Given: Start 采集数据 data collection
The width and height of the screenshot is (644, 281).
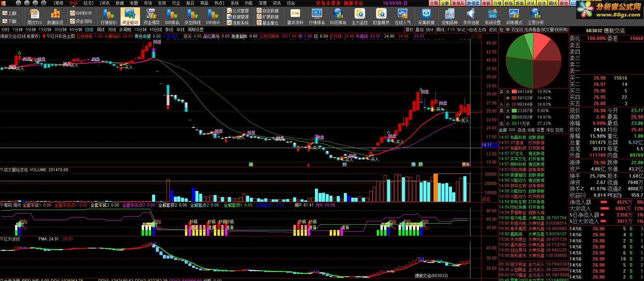Looking at the screenshot, I should coord(426,17).
